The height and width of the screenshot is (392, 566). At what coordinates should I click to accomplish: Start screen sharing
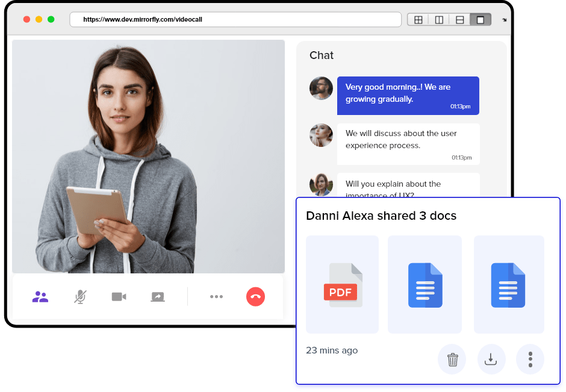click(157, 296)
